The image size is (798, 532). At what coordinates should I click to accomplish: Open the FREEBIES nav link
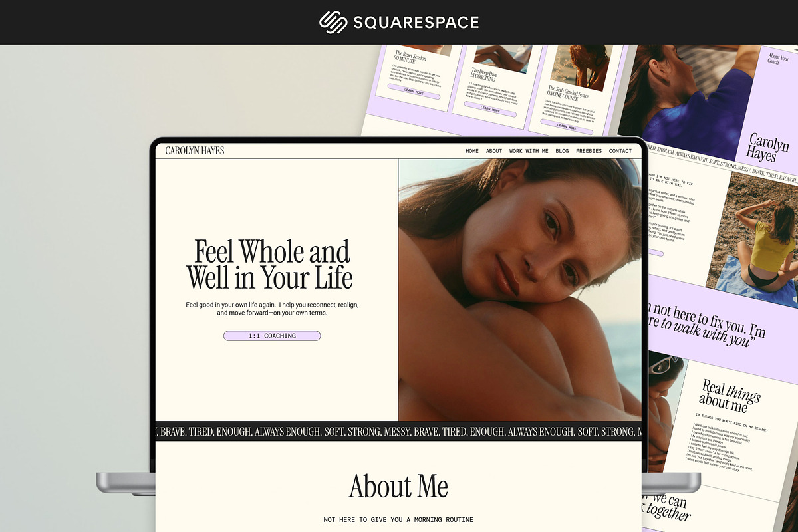[x=589, y=151]
